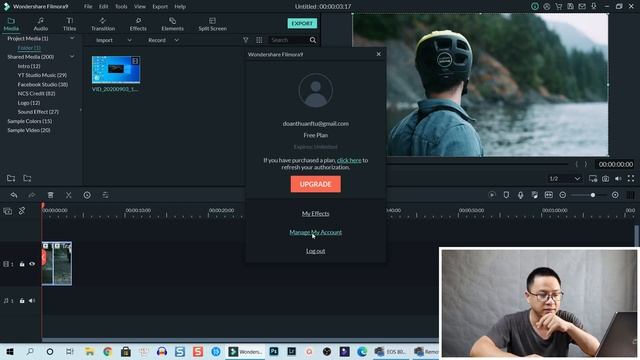Collapse the Shared Media tree

tap(72, 57)
